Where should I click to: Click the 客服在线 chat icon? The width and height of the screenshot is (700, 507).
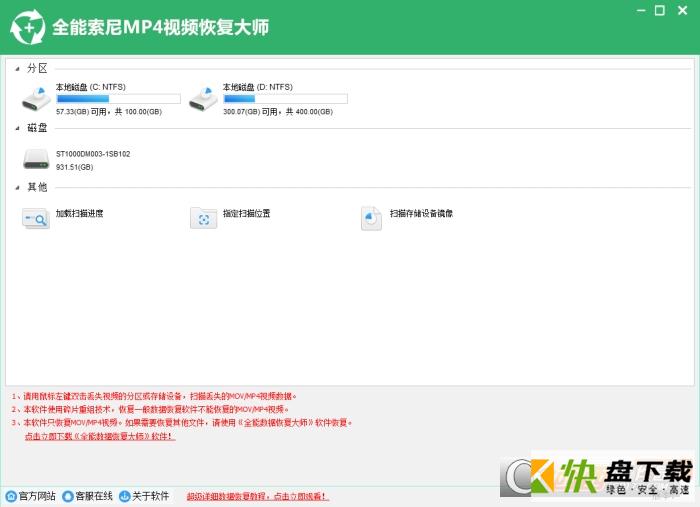68,496
